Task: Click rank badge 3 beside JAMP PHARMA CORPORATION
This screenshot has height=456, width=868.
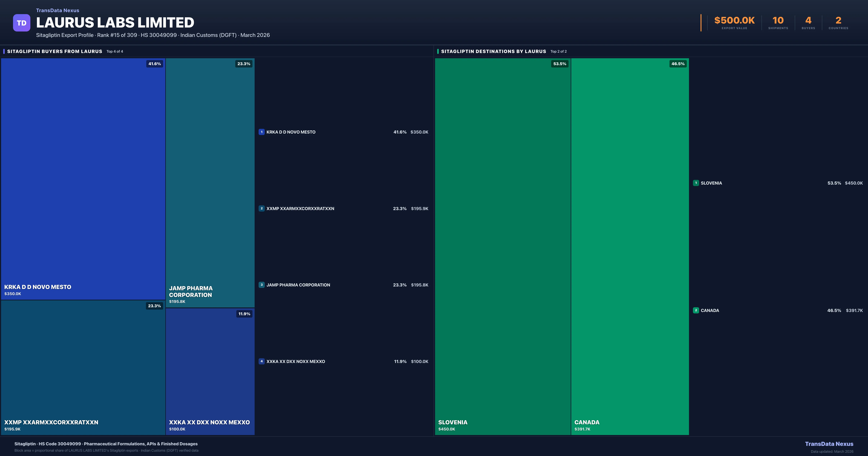Action: pos(261,285)
